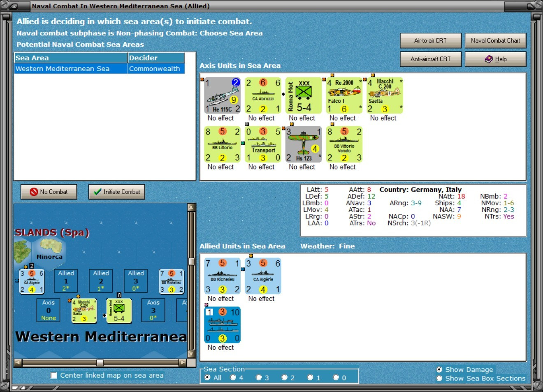Select the Macchi C.200 Saetta counter in Axis units
The height and width of the screenshot is (392, 543).
(x=385, y=95)
